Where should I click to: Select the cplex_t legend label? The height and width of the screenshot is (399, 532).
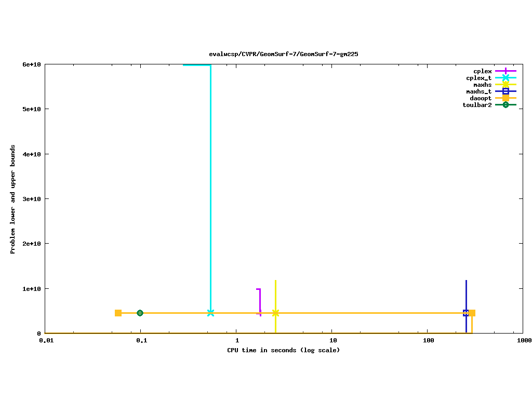pos(478,78)
